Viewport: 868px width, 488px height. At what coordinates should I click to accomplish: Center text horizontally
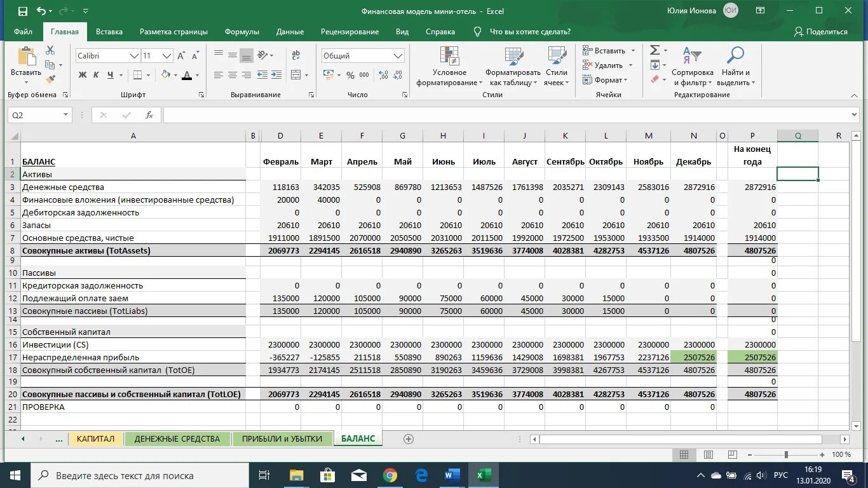pos(233,75)
